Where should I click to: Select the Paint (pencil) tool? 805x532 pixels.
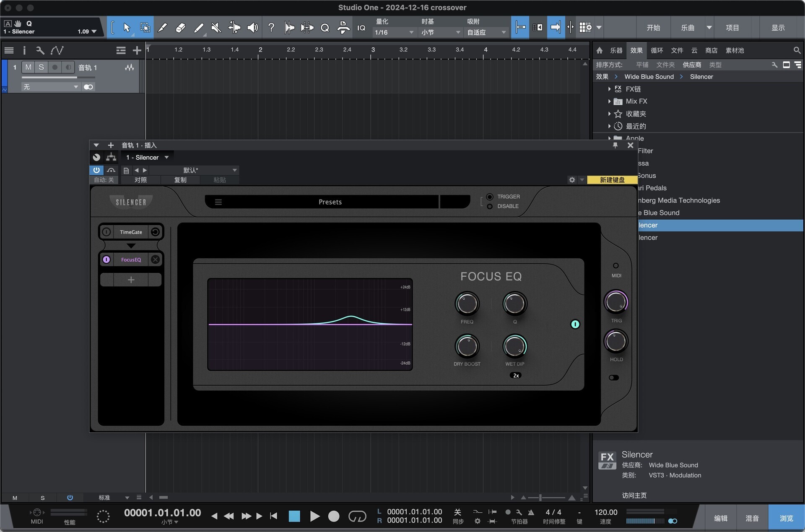[x=199, y=28]
